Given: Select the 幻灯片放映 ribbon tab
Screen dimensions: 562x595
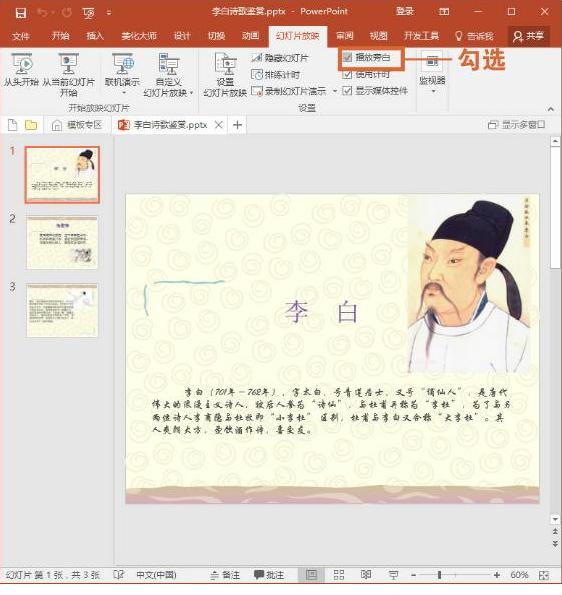Looking at the screenshot, I should (x=298, y=36).
